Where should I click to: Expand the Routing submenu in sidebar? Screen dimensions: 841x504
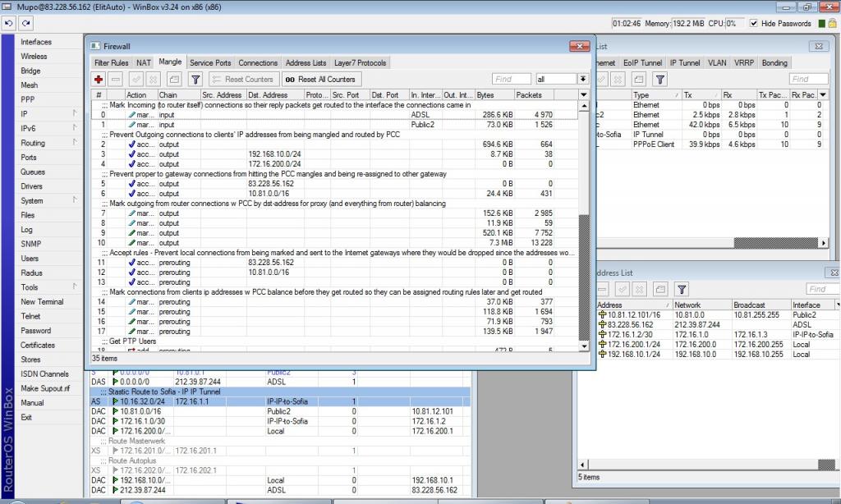click(74, 143)
